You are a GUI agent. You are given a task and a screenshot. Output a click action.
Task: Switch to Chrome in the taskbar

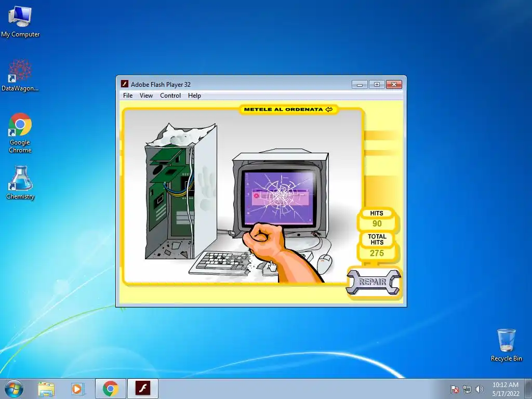[111, 389]
